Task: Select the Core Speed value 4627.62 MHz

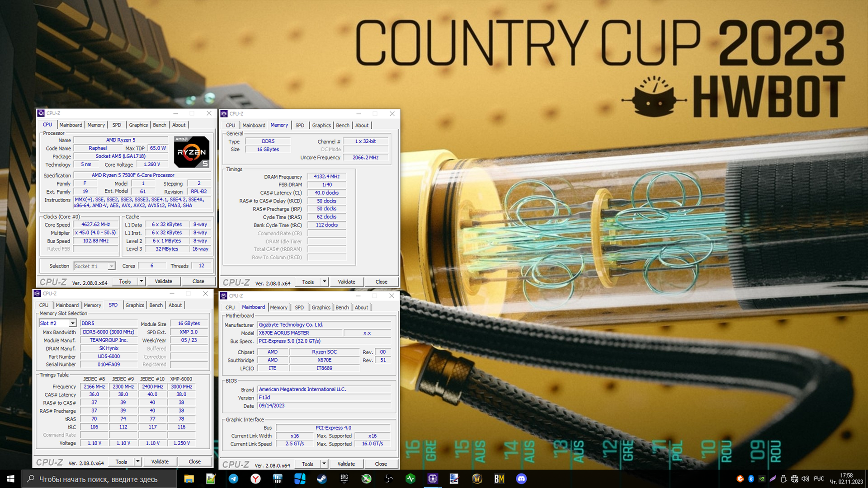Action: (96, 225)
